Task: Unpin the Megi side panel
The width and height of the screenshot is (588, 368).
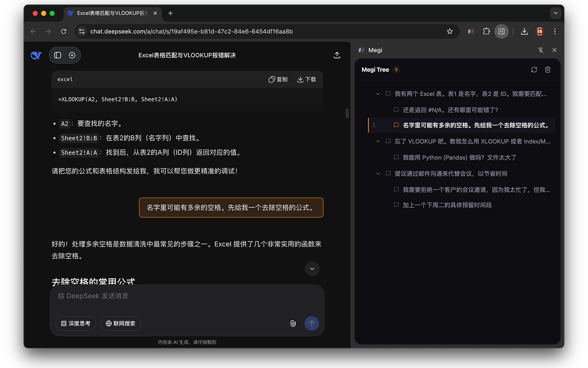Action: pos(541,50)
